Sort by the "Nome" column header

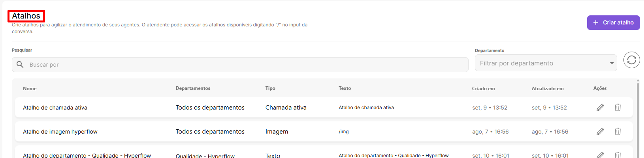pyautogui.click(x=30, y=89)
